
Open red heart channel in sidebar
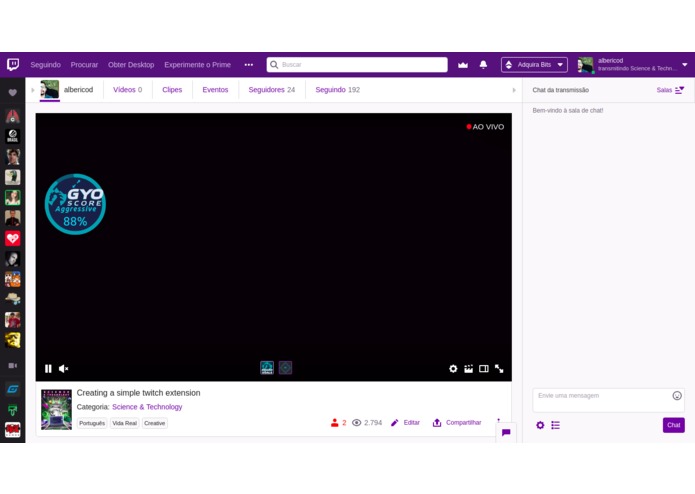point(12,238)
